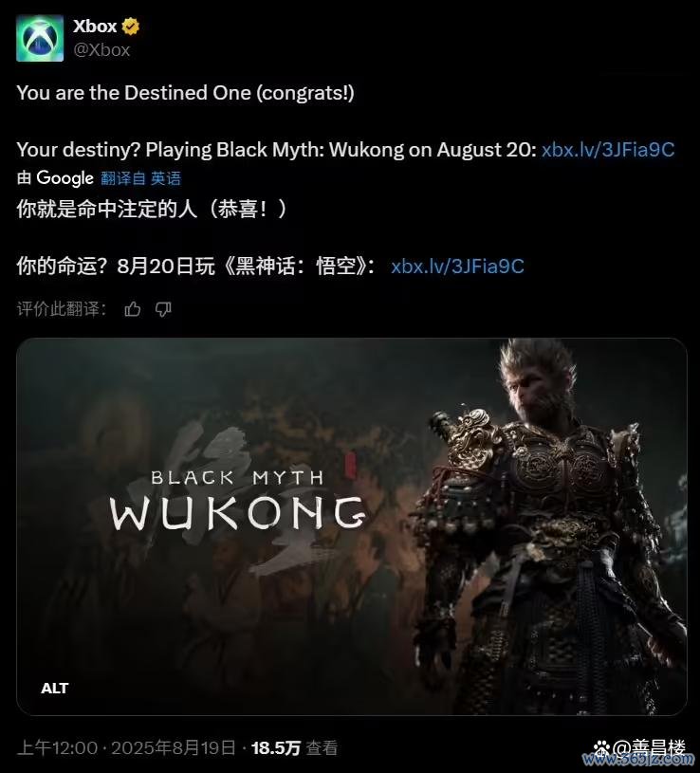
Task: Open the ALT image description badge
Action: point(55,689)
